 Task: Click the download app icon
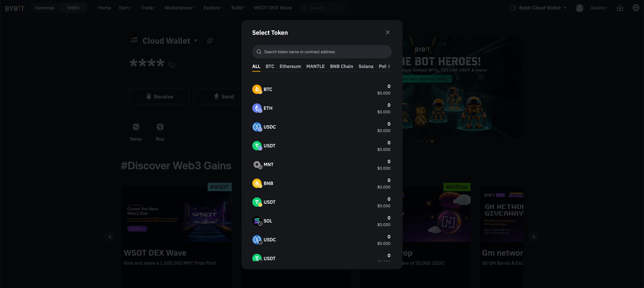[x=620, y=8]
